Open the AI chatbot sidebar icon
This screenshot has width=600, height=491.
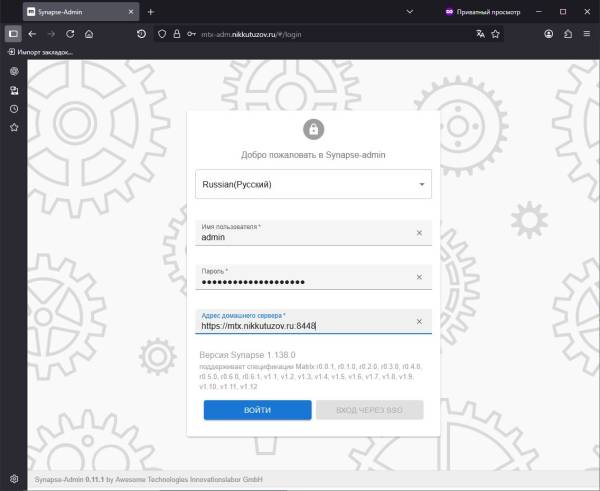point(14,71)
